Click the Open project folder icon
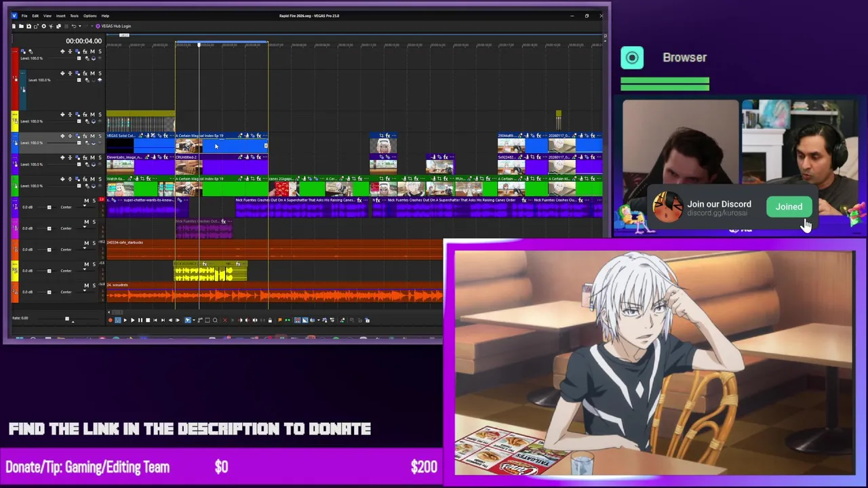Screen dimensions: 868x488 (x=21, y=26)
